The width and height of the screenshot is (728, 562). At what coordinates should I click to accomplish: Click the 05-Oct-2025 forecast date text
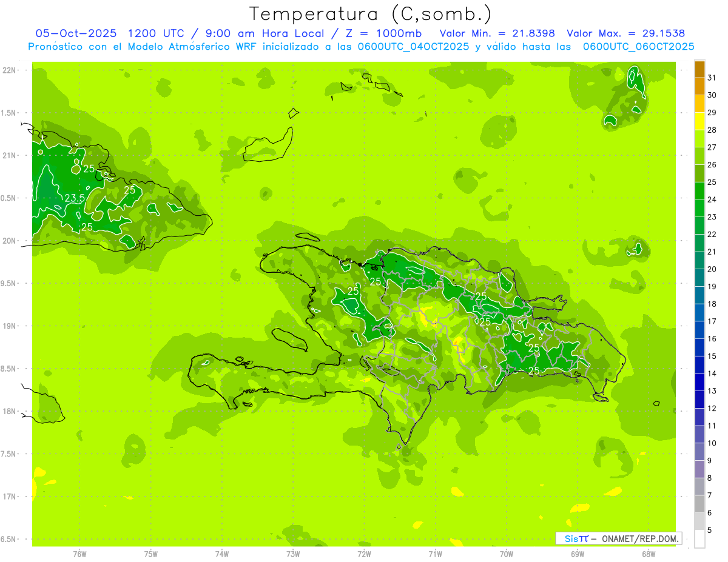(76, 33)
